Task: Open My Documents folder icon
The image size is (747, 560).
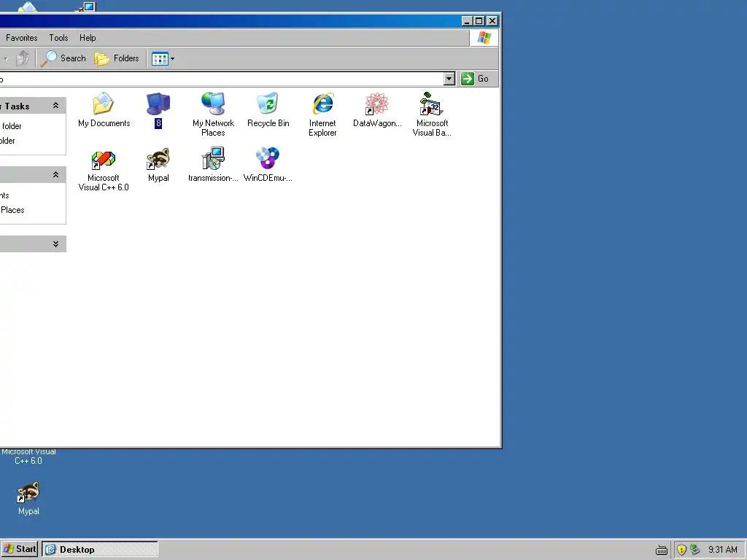Action: [x=104, y=104]
